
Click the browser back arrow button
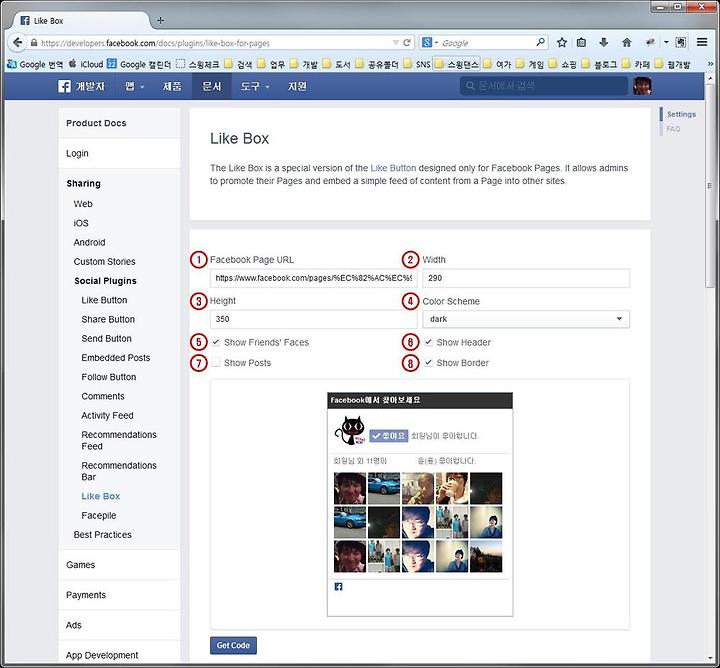tap(17, 43)
